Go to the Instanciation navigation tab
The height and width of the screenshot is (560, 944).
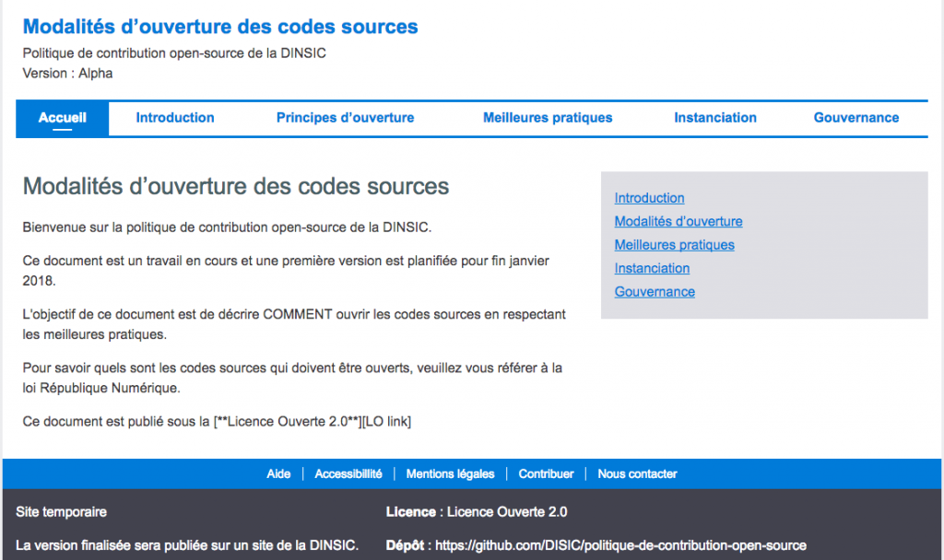pyautogui.click(x=715, y=118)
